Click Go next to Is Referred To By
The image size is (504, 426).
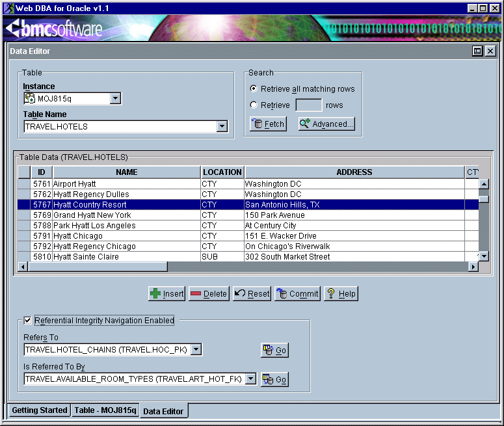(275, 379)
